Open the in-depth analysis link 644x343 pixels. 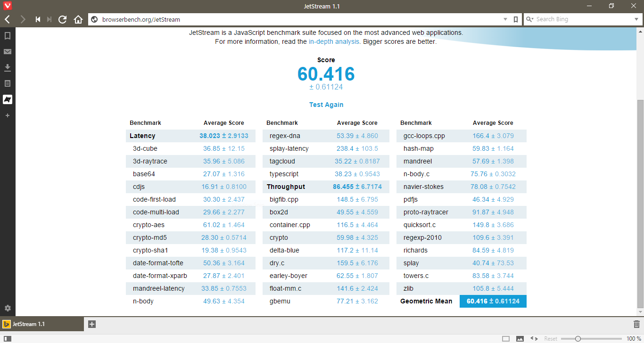[x=334, y=41]
